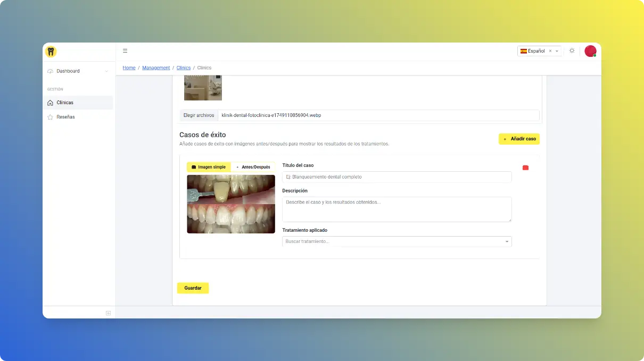
Task: Clear the Español language selection
Action: pyautogui.click(x=550, y=51)
